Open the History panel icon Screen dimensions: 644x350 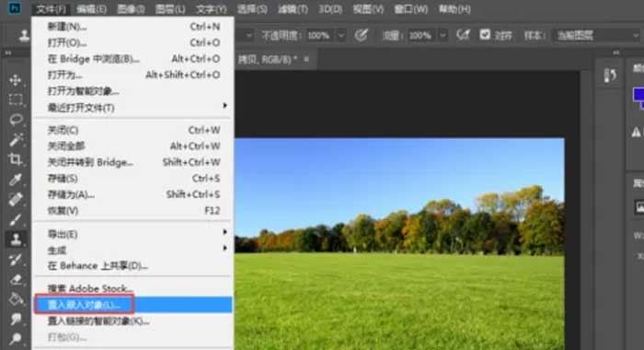(x=609, y=76)
